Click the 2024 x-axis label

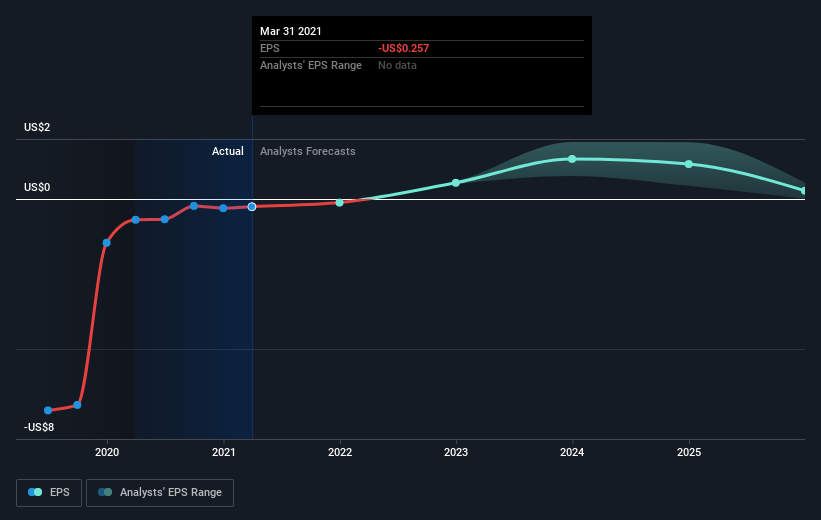(572, 452)
